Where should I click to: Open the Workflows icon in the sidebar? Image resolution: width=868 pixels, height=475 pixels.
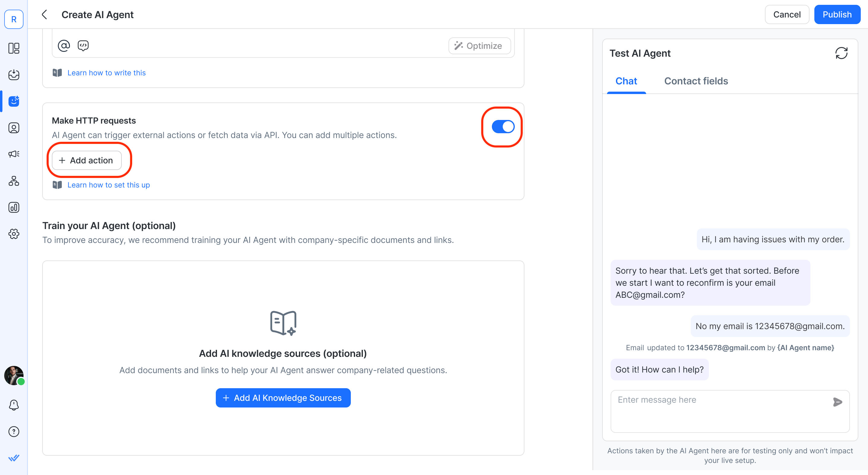(14, 181)
